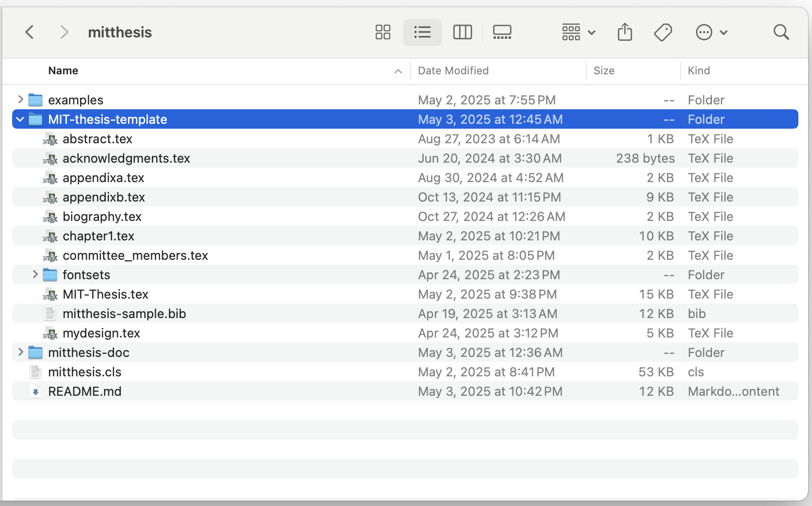Select the appendixa.tex file icon

point(50,178)
